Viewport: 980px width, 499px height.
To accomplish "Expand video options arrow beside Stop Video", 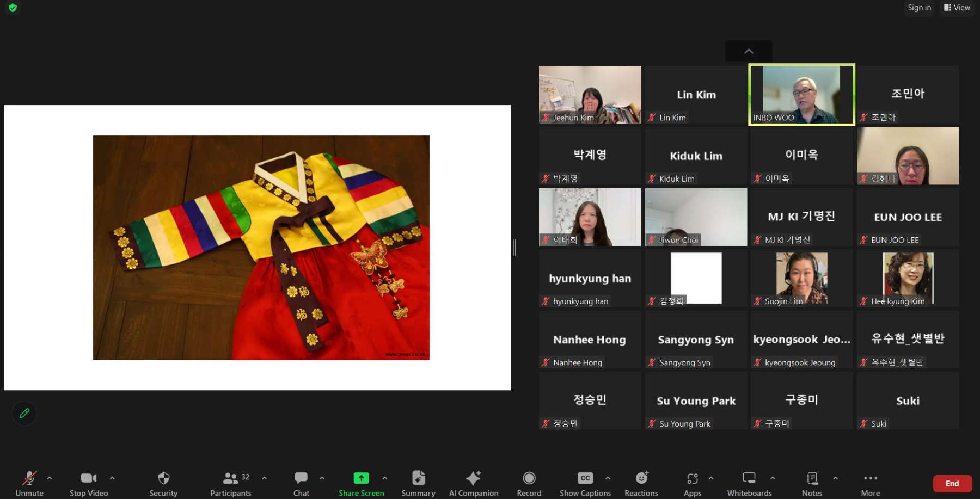I will coord(112,478).
